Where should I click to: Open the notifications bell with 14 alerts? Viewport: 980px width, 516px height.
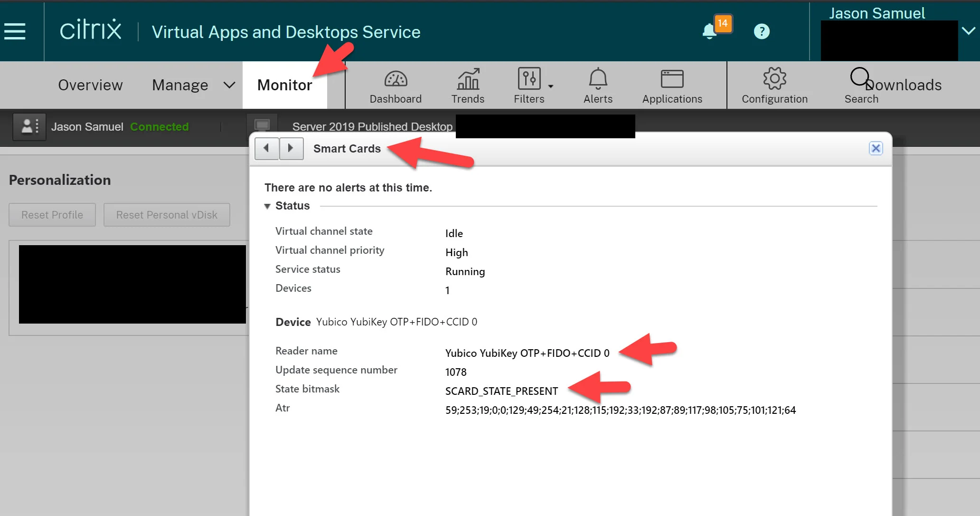click(x=709, y=31)
